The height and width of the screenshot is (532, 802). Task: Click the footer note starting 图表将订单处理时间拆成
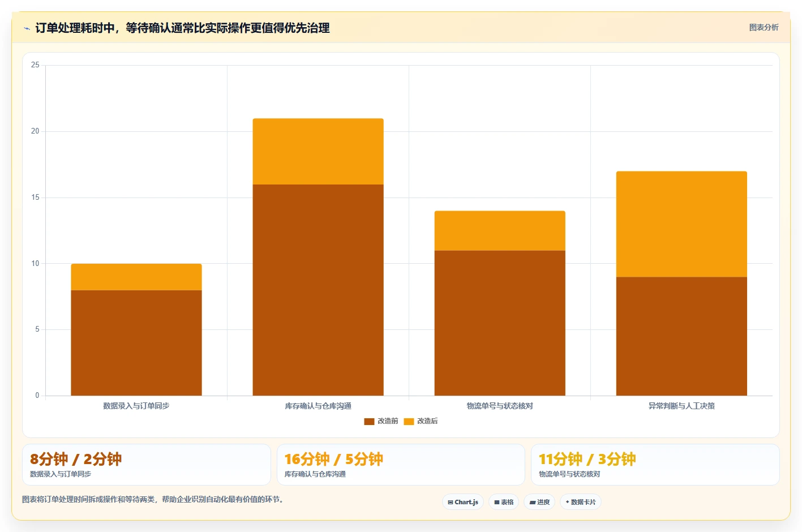[x=153, y=499]
